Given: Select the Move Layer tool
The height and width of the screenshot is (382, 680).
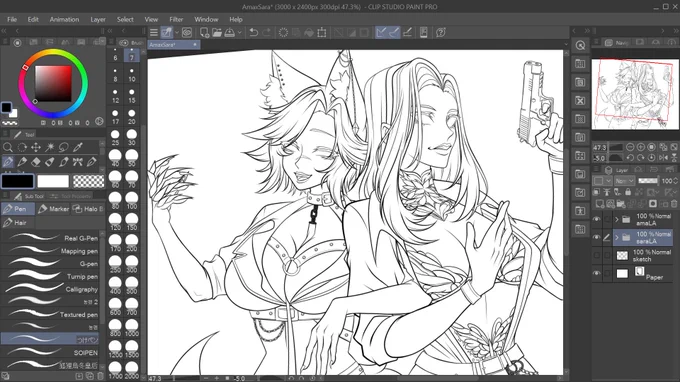Looking at the screenshot, I should [x=36, y=147].
